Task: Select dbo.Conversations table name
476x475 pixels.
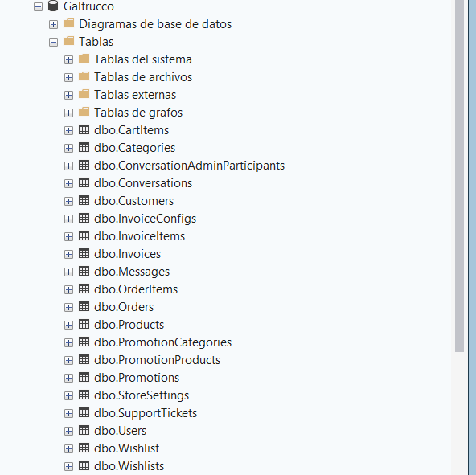Action: click(143, 183)
